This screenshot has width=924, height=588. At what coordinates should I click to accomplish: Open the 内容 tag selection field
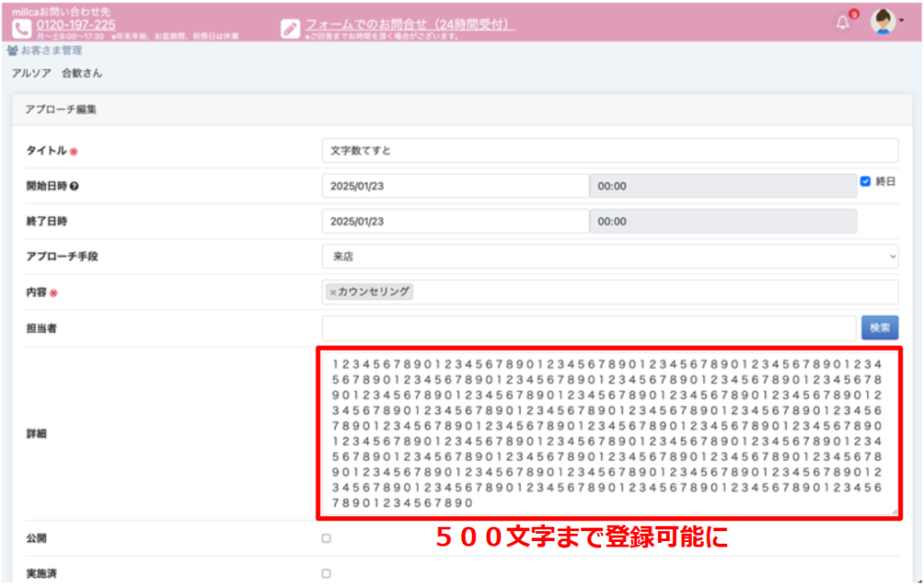point(650,292)
